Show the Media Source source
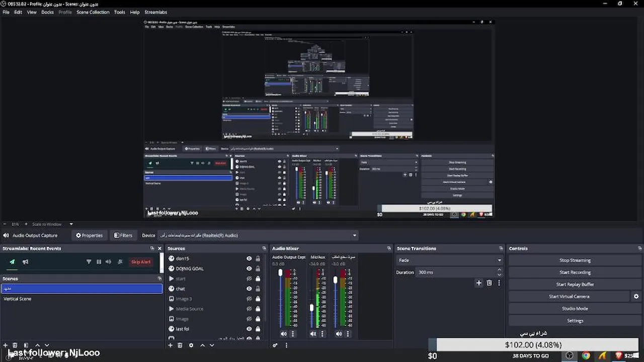644x362 pixels. click(x=249, y=309)
